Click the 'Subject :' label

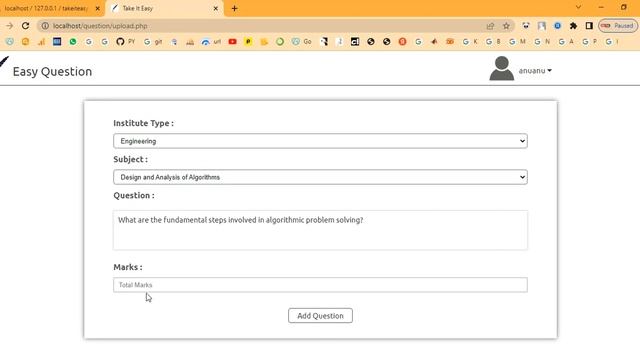131,160
